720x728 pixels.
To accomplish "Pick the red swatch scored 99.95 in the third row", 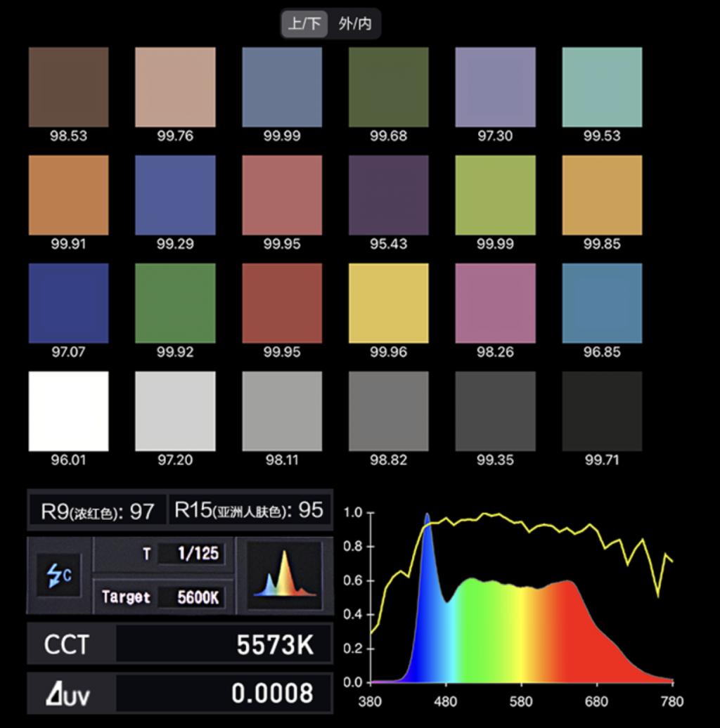I will point(282,303).
